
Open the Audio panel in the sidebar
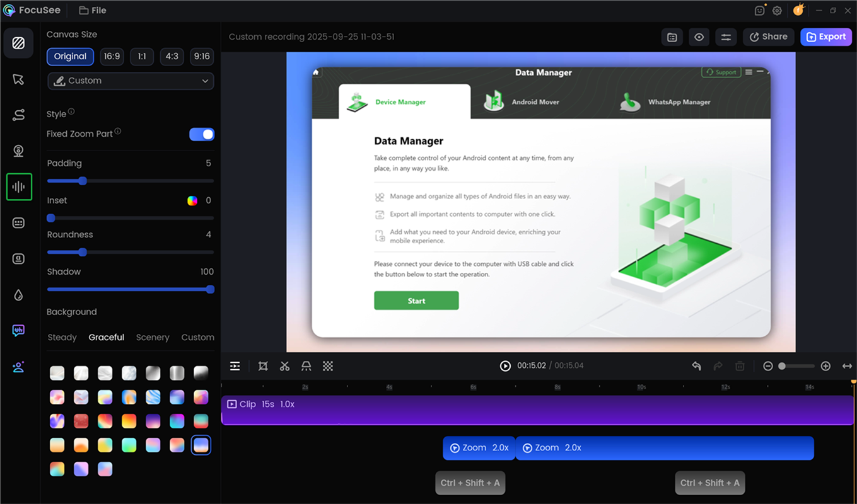click(x=19, y=186)
